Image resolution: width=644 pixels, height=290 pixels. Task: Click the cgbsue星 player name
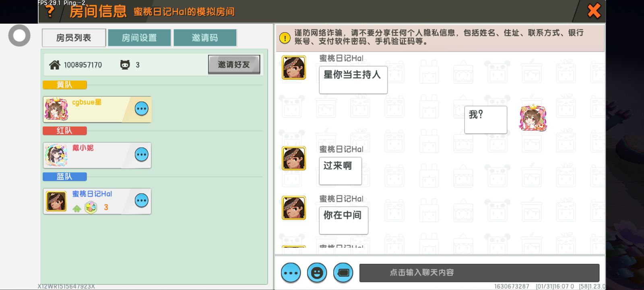pos(87,102)
